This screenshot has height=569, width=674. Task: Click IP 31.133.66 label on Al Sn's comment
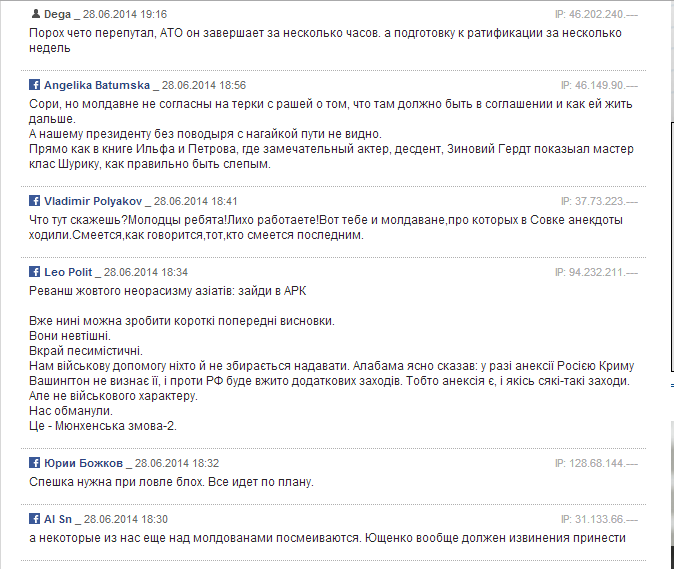point(599,519)
